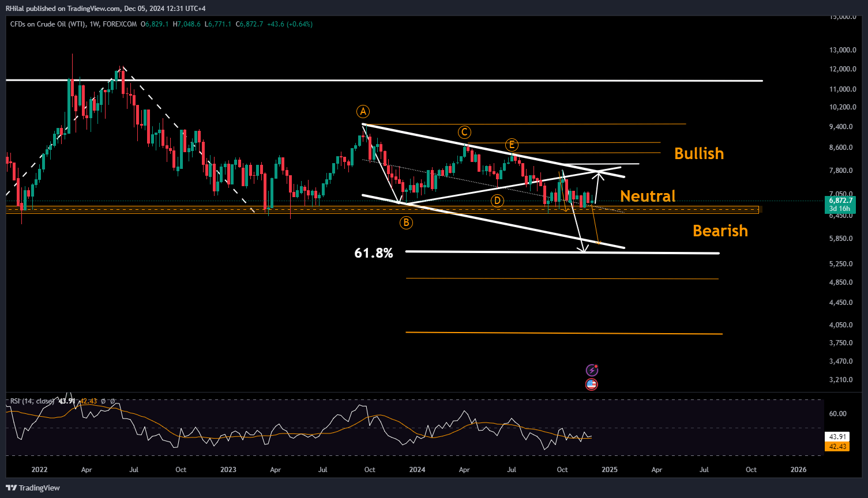The height and width of the screenshot is (498, 868).
Task: Select the Bearish annotation text
Action: tap(720, 231)
